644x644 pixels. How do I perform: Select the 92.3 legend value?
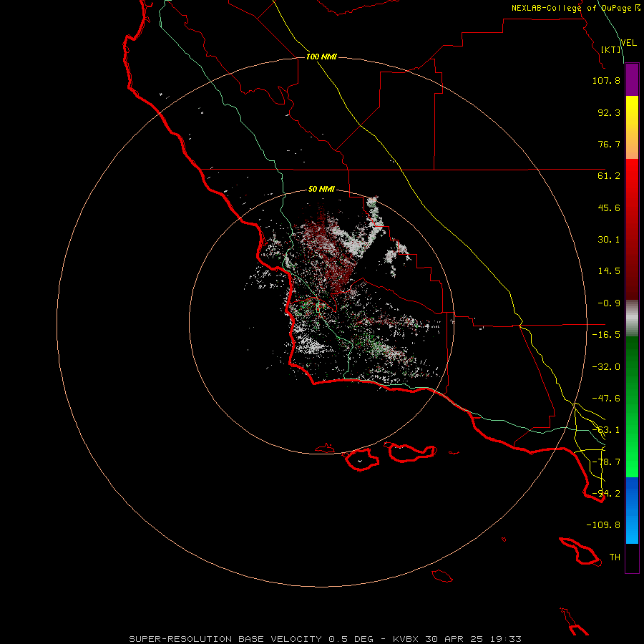(609, 112)
